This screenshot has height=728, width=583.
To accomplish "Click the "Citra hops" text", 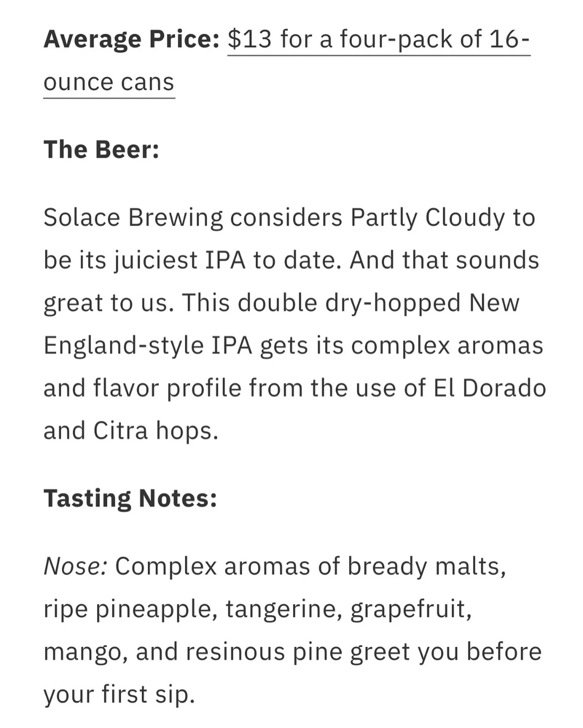I will pos(156,431).
